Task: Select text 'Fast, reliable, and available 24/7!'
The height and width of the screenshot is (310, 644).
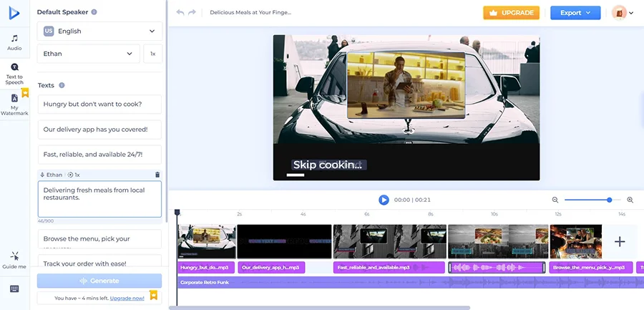Action: 99,155
